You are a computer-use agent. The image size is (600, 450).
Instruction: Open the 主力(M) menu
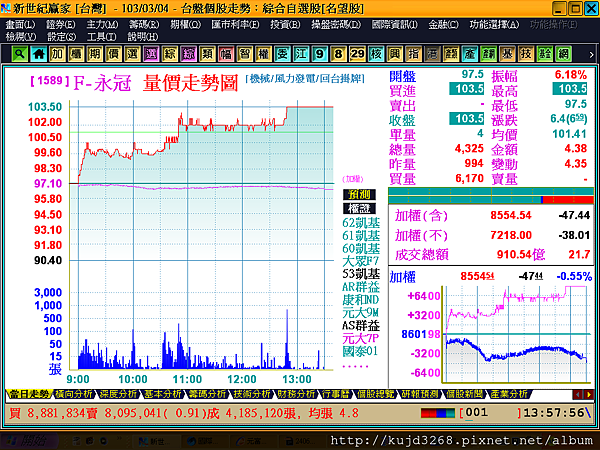point(102,25)
